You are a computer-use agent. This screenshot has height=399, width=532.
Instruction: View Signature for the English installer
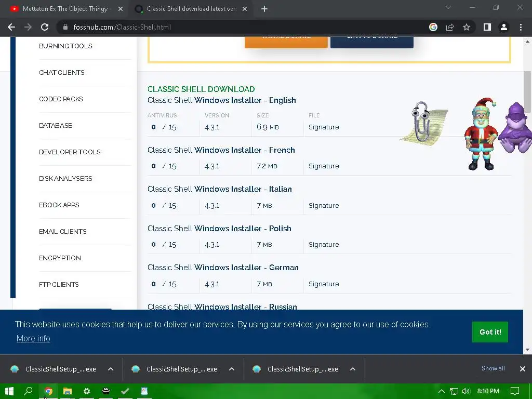pyautogui.click(x=324, y=127)
